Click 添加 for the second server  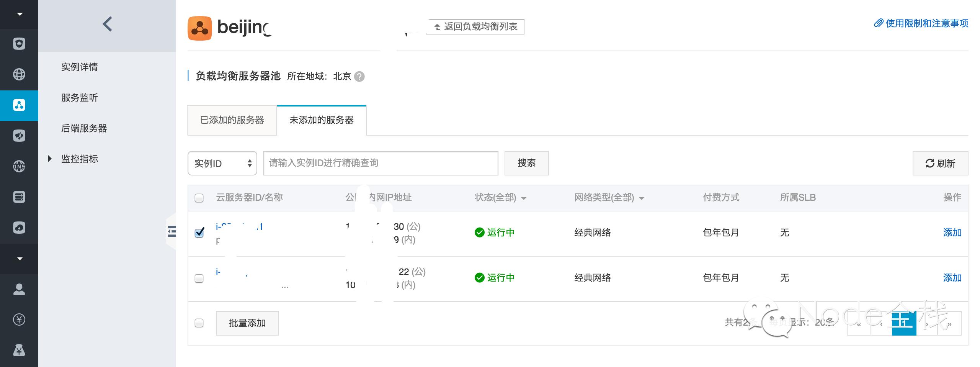click(x=952, y=278)
